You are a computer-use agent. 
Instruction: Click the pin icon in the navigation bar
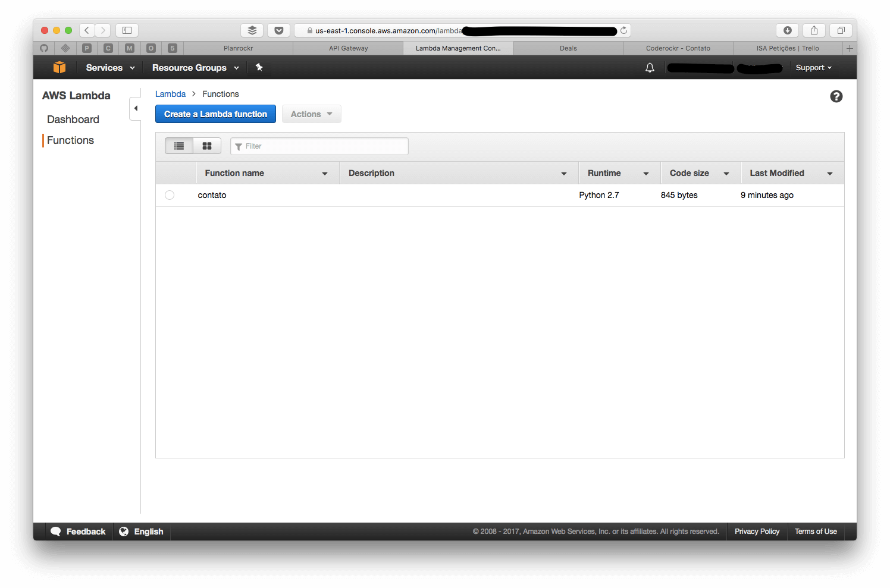(x=259, y=67)
